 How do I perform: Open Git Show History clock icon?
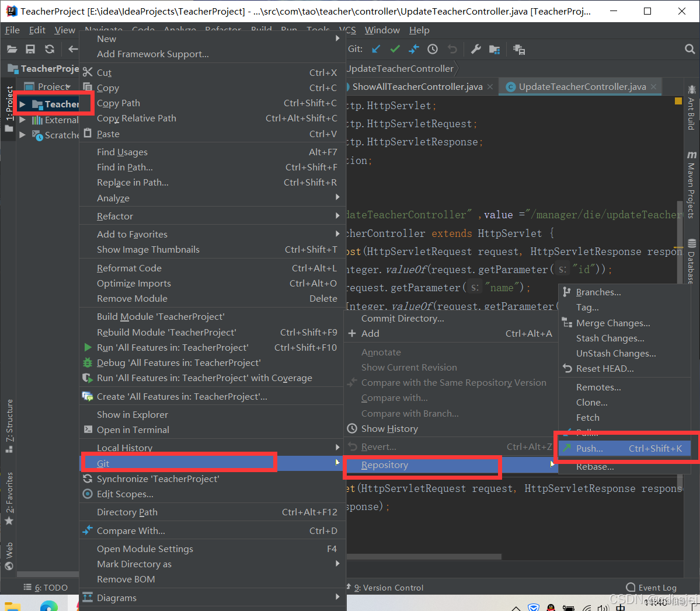pos(433,49)
